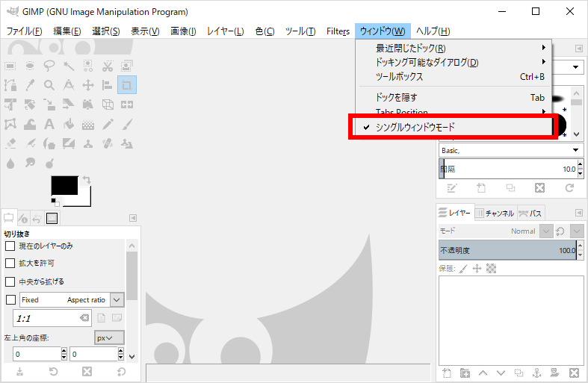The width and height of the screenshot is (588, 383).
Task: Select the Bucket Fill tool
Action: (69, 124)
